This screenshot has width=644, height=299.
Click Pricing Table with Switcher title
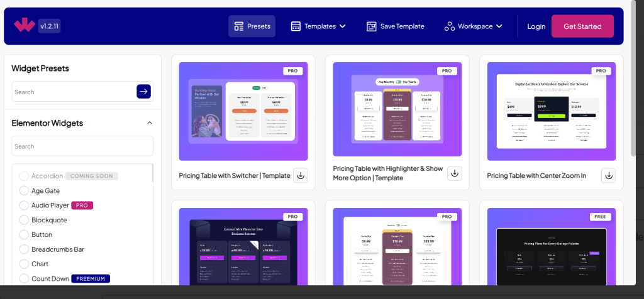point(235,175)
